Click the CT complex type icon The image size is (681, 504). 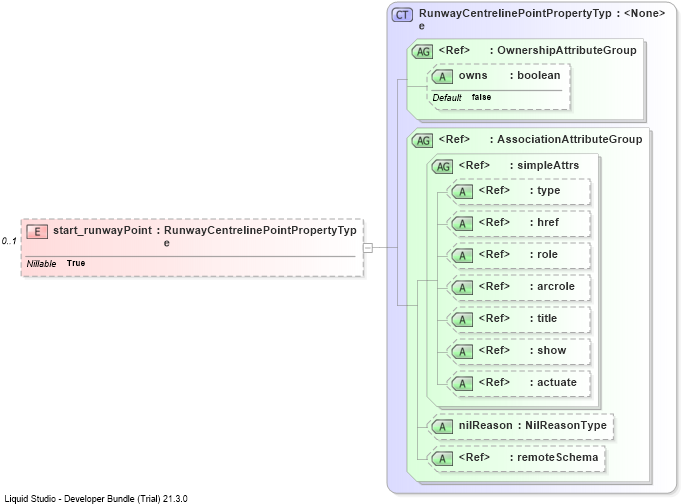click(402, 15)
